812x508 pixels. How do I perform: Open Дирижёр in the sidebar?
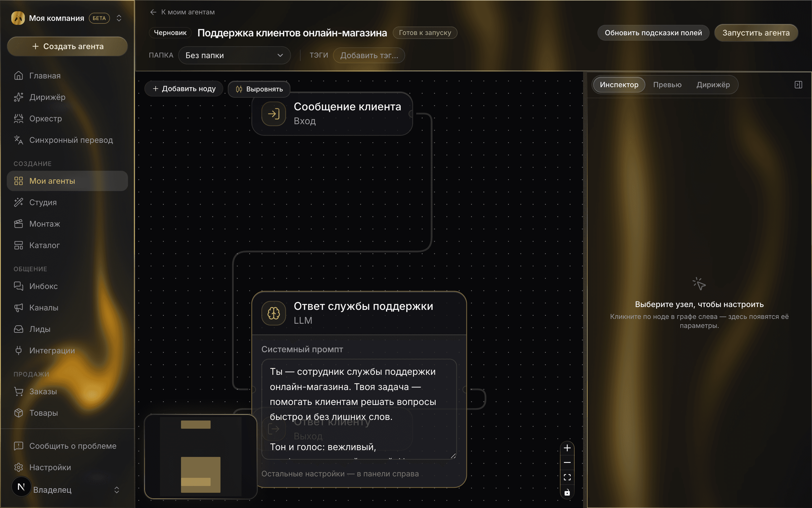pos(67,97)
